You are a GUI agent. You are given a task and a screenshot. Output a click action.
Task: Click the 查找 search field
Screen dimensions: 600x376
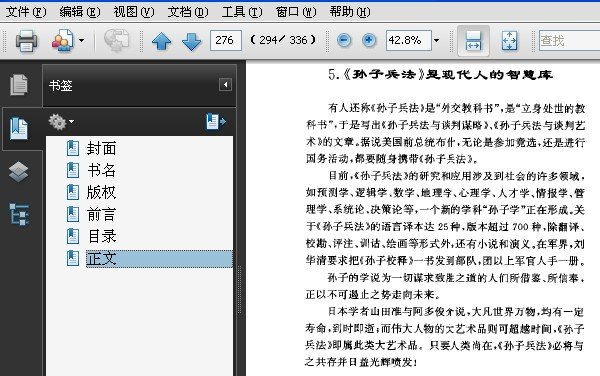[x=569, y=40]
